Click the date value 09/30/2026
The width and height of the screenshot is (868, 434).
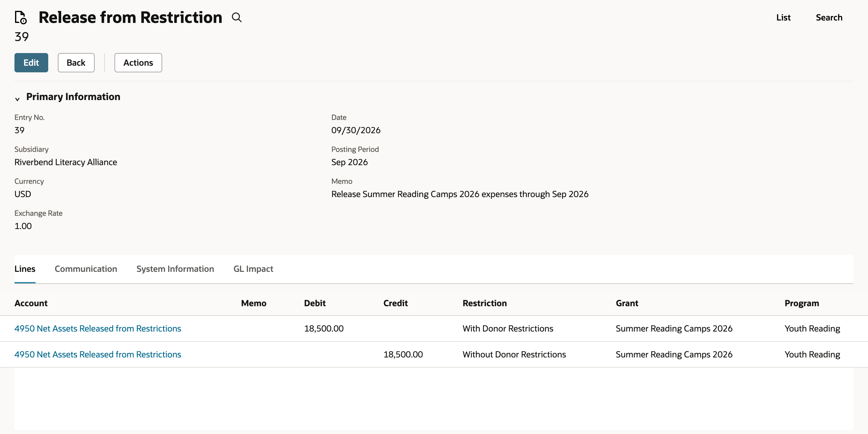356,130
